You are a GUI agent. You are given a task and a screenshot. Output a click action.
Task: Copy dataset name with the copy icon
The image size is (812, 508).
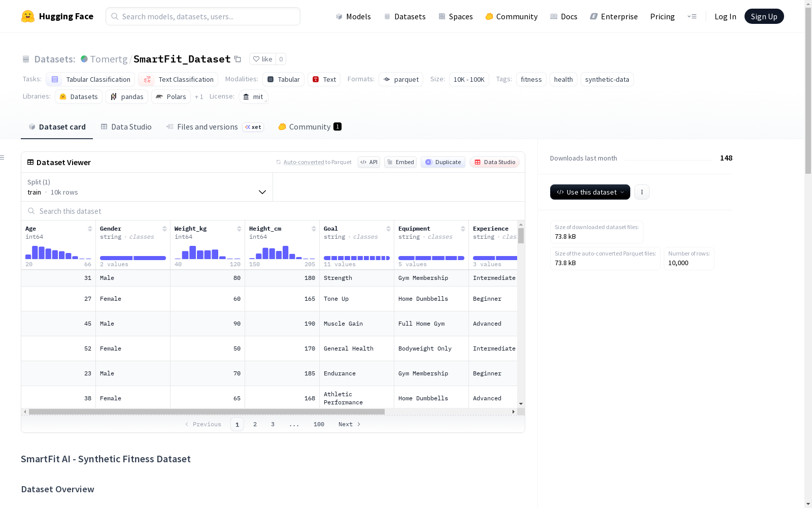pos(238,59)
